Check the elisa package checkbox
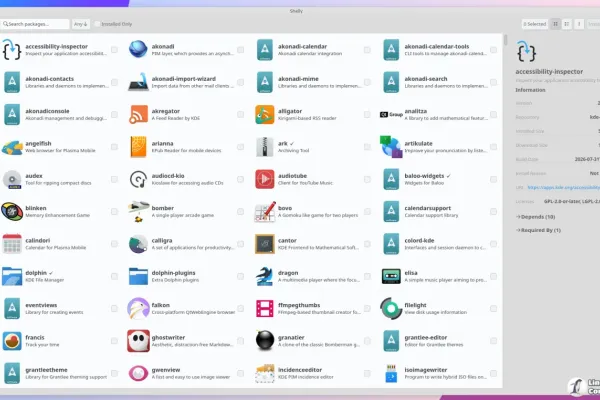600x400 pixels. click(493, 276)
